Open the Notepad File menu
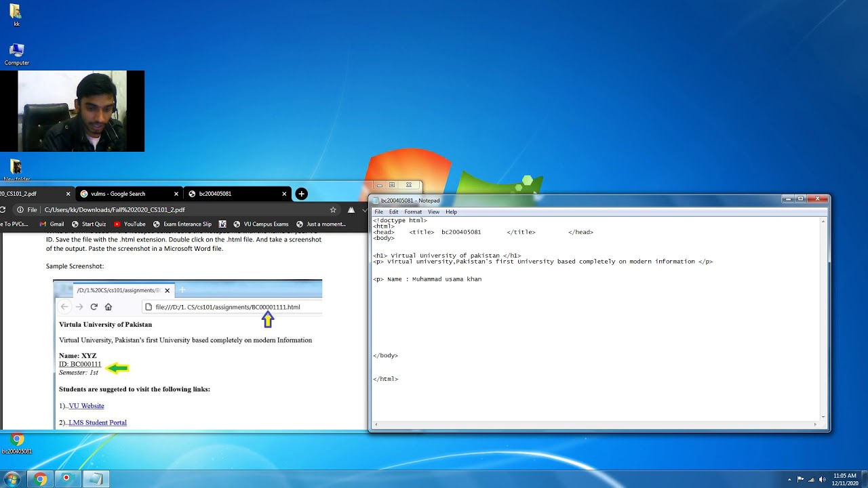The height and width of the screenshot is (488, 868). [379, 212]
